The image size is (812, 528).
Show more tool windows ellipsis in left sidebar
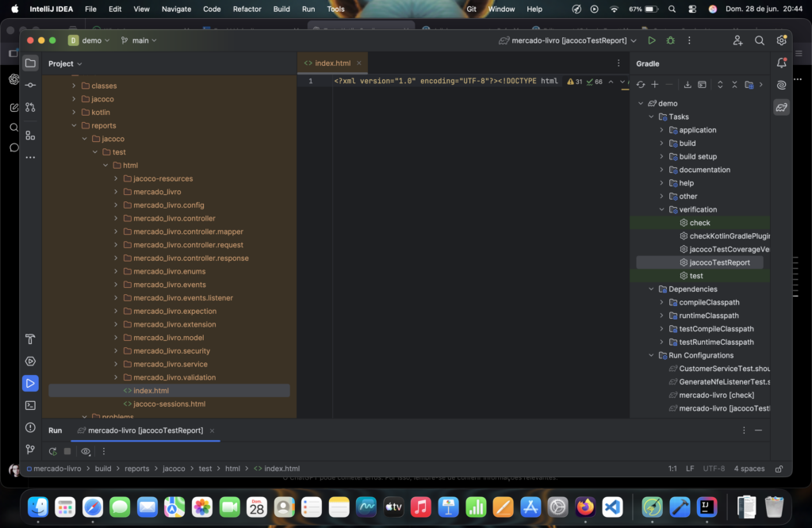[x=31, y=157]
